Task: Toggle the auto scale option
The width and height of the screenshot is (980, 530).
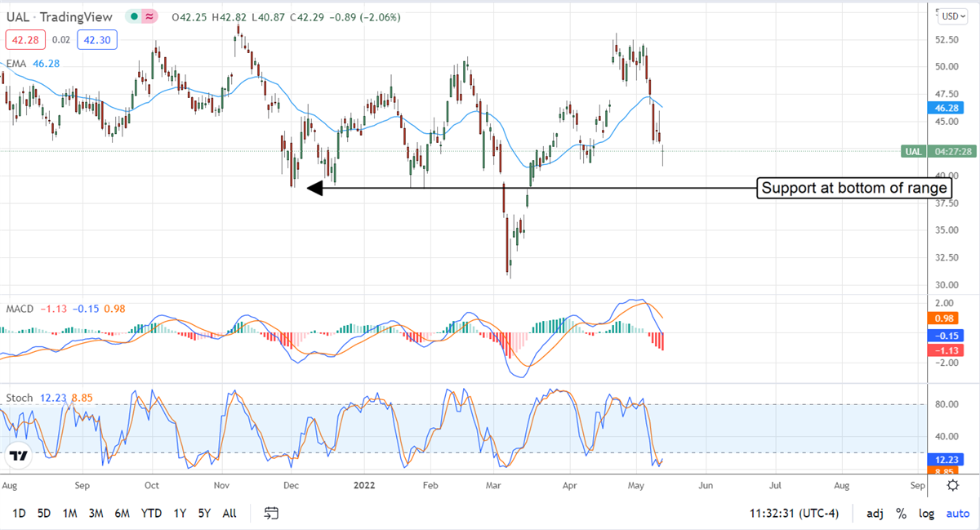Action: pyautogui.click(x=957, y=513)
